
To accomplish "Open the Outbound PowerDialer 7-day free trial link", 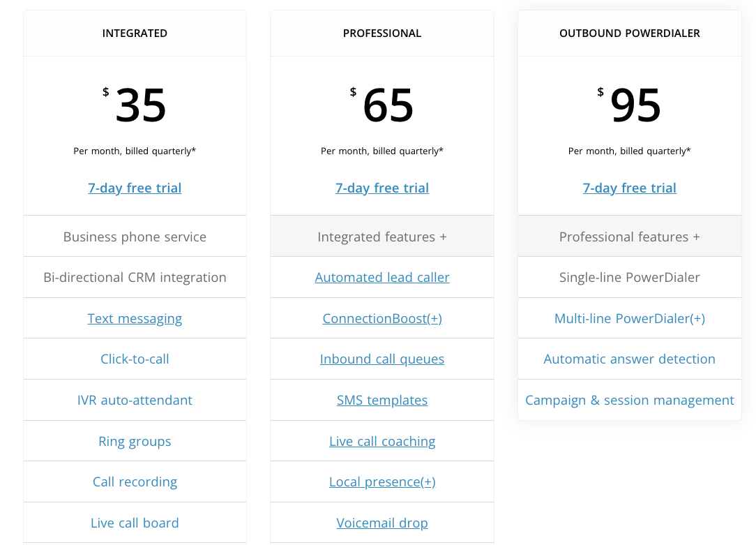I will coord(629,188).
